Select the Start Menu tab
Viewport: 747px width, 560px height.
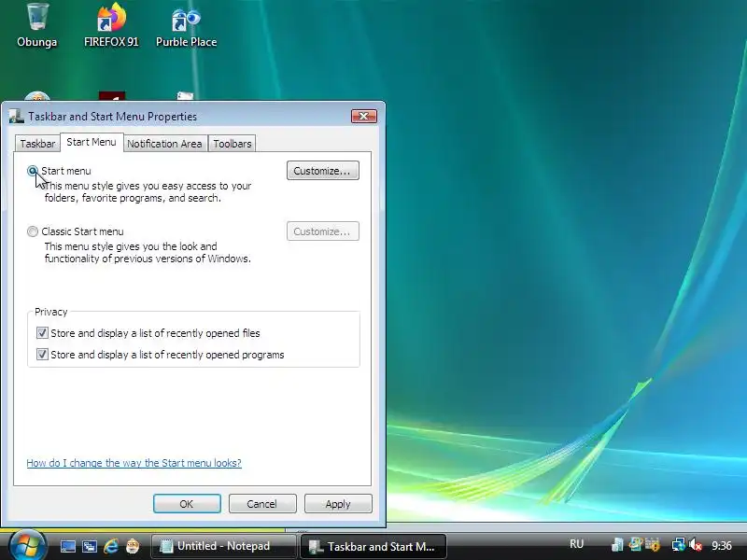[x=92, y=142]
